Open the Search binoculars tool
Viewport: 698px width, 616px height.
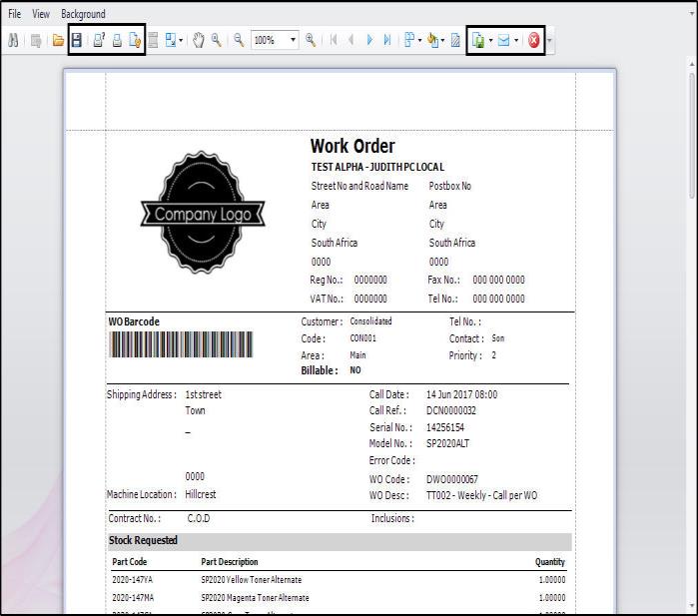13,41
